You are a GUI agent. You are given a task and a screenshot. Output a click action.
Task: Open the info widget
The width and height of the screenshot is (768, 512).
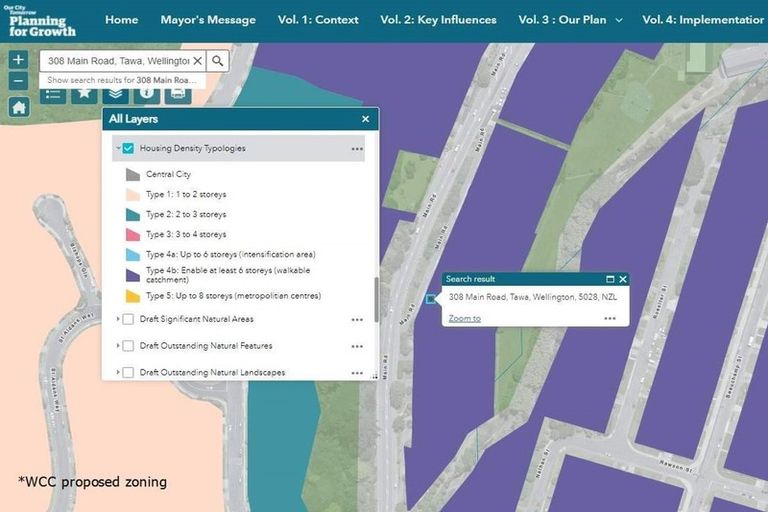[x=148, y=94]
